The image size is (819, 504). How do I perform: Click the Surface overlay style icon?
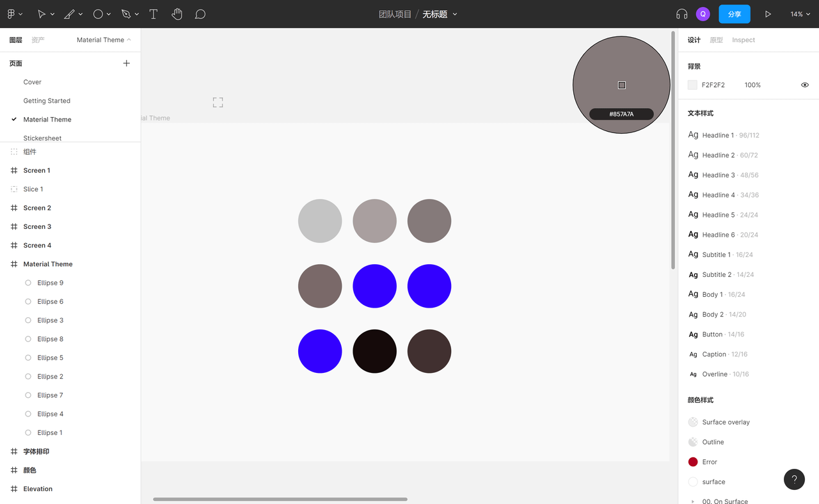(693, 422)
